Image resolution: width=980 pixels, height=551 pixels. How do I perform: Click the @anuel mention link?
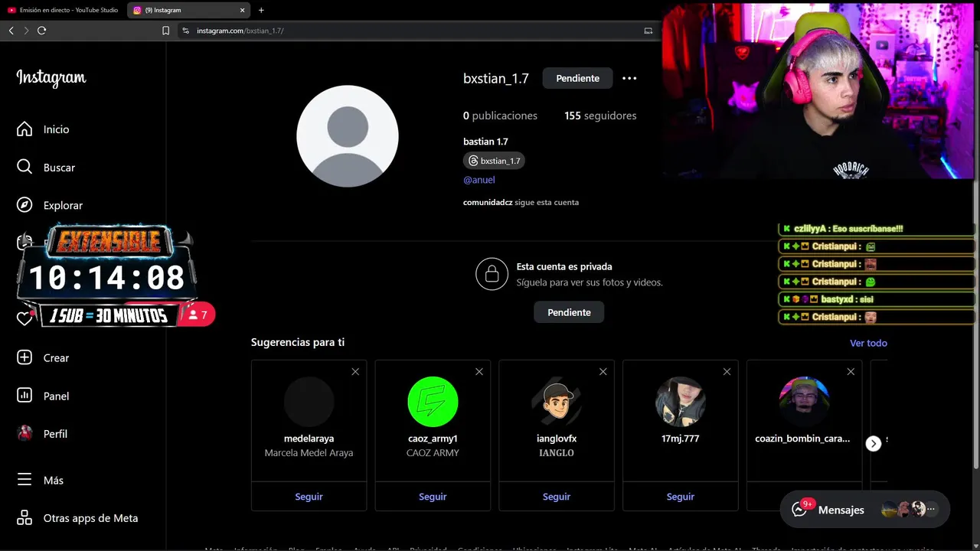coord(479,180)
